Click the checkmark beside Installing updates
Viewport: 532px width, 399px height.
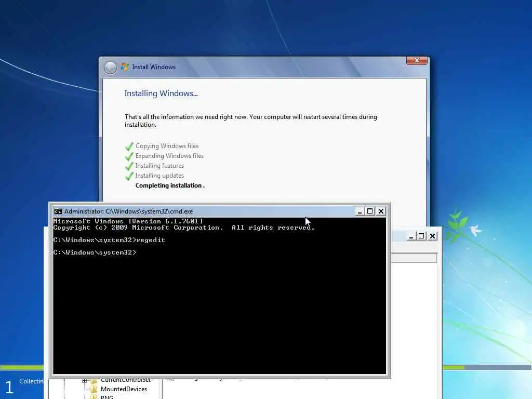tap(129, 176)
